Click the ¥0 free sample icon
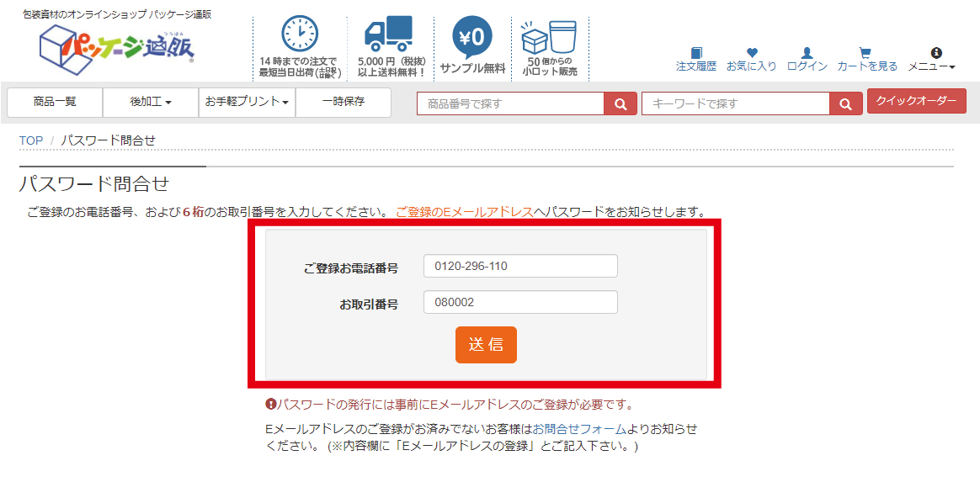 (472, 37)
